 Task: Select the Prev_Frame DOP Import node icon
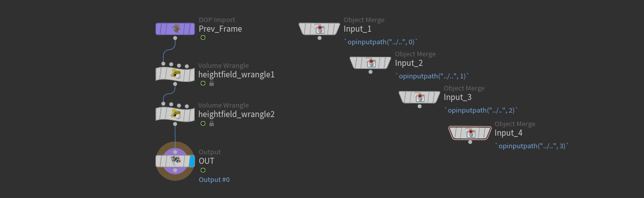coord(175,29)
